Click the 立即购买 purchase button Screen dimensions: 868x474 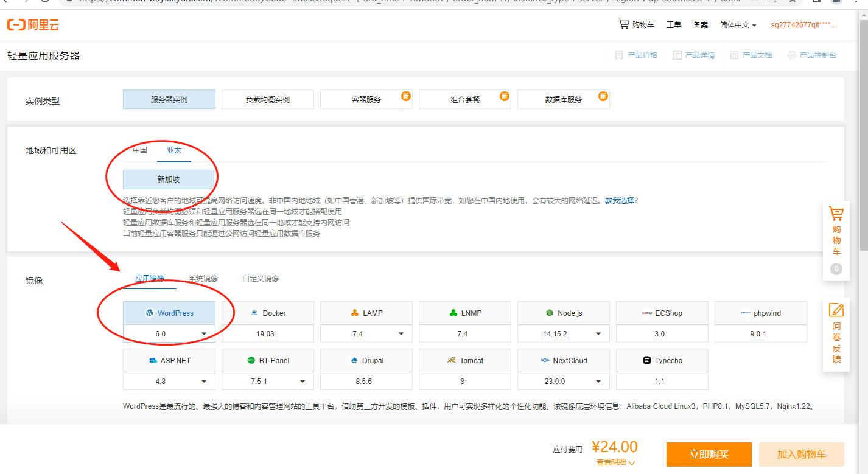709,455
